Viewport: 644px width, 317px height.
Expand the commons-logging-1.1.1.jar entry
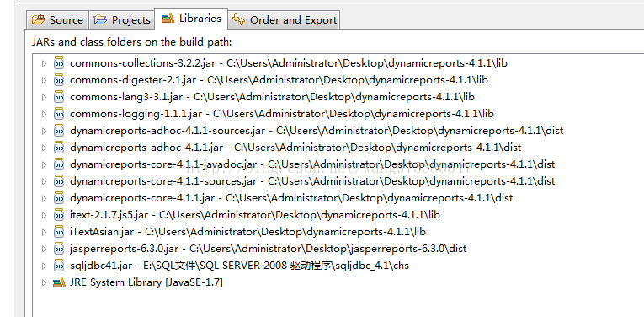point(44,114)
